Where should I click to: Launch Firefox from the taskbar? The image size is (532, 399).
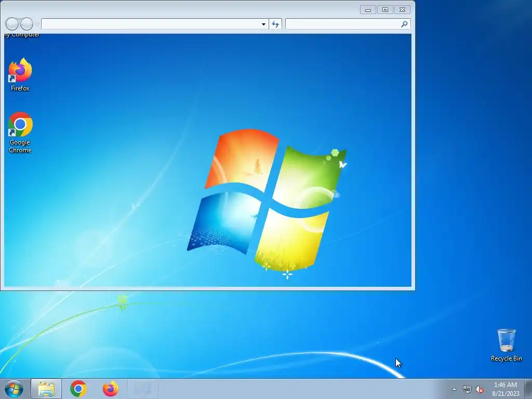click(111, 389)
